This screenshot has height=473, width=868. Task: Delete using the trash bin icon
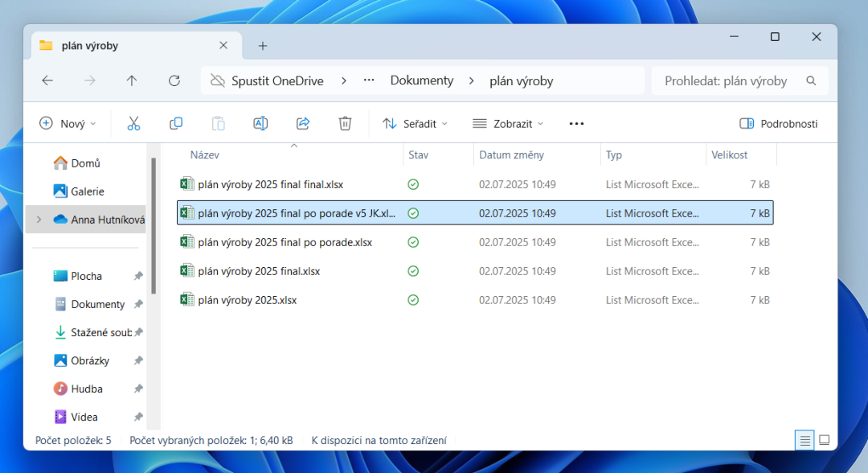tap(345, 123)
